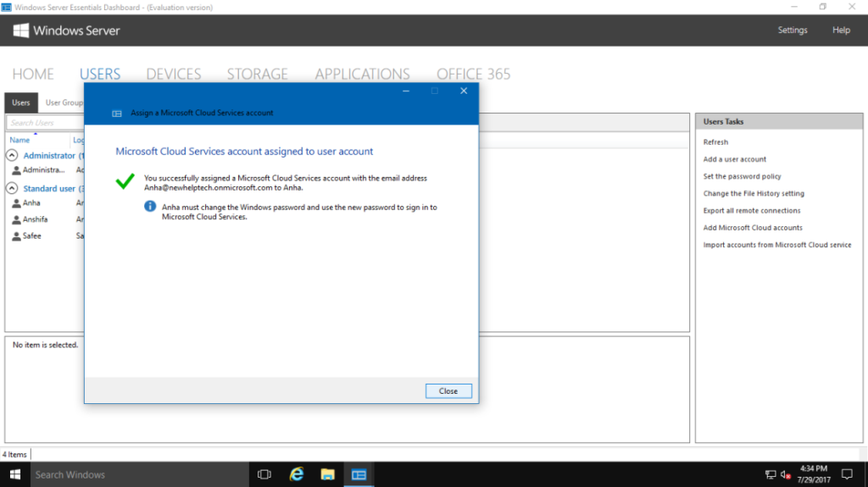Viewport: 868px width, 487px height.
Task: Click the Server Essentials Dashboard taskbar icon
Action: pyautogui.click(x=359, y=474)
